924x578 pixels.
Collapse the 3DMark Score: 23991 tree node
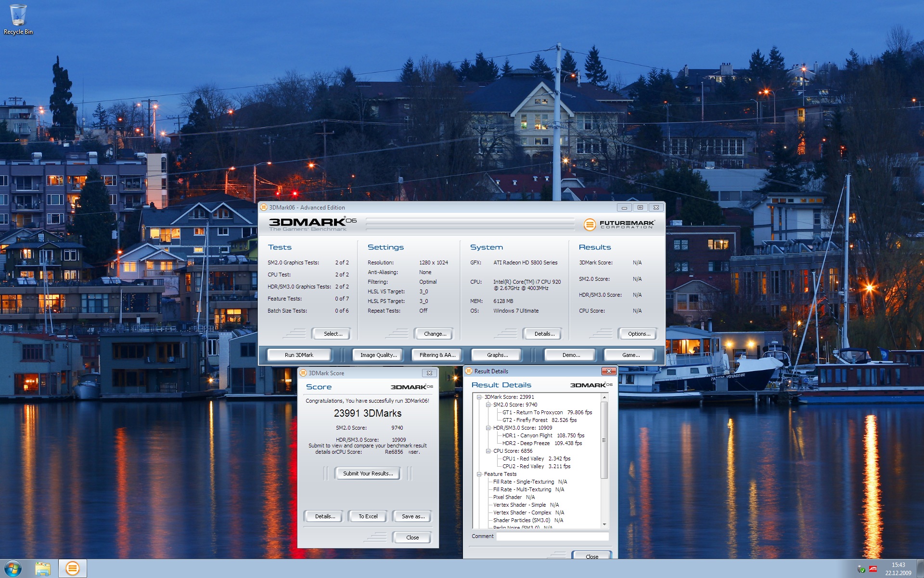(x=479, y=397)
